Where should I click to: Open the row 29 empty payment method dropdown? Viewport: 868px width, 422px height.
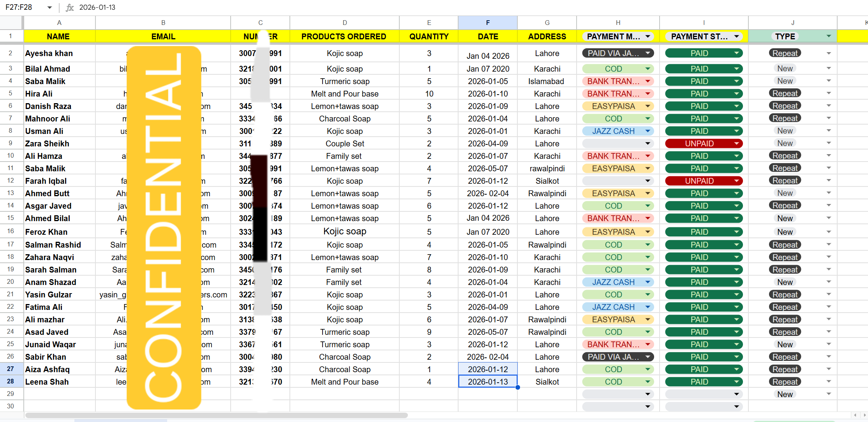click(647, 394)
